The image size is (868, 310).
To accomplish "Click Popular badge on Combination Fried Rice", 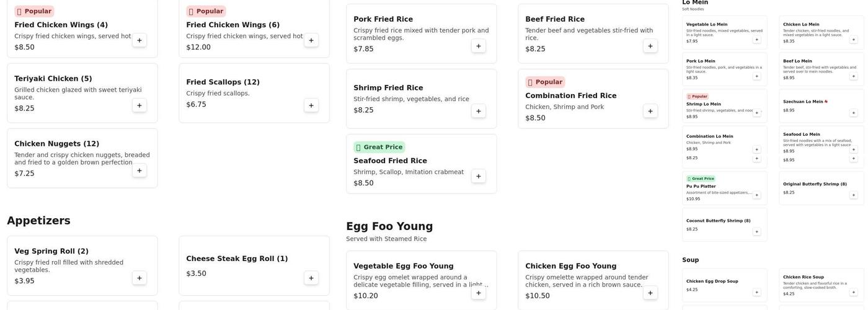I will (545, 82).
